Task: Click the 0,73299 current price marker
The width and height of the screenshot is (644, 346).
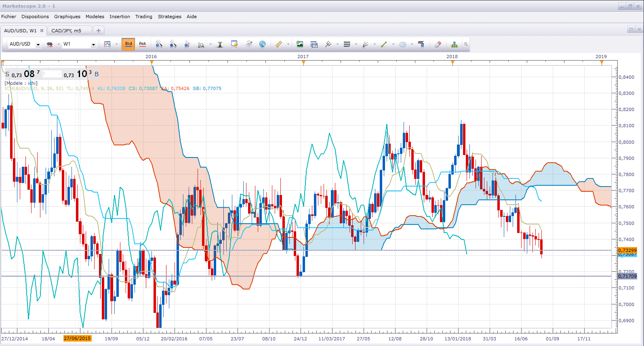Action: pos(627,250)
